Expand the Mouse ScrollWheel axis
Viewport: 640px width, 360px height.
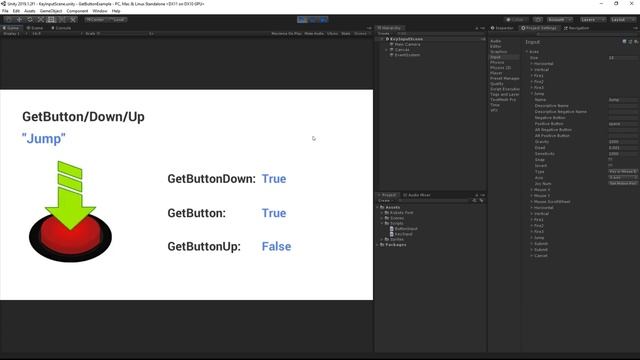click(532, 202)
